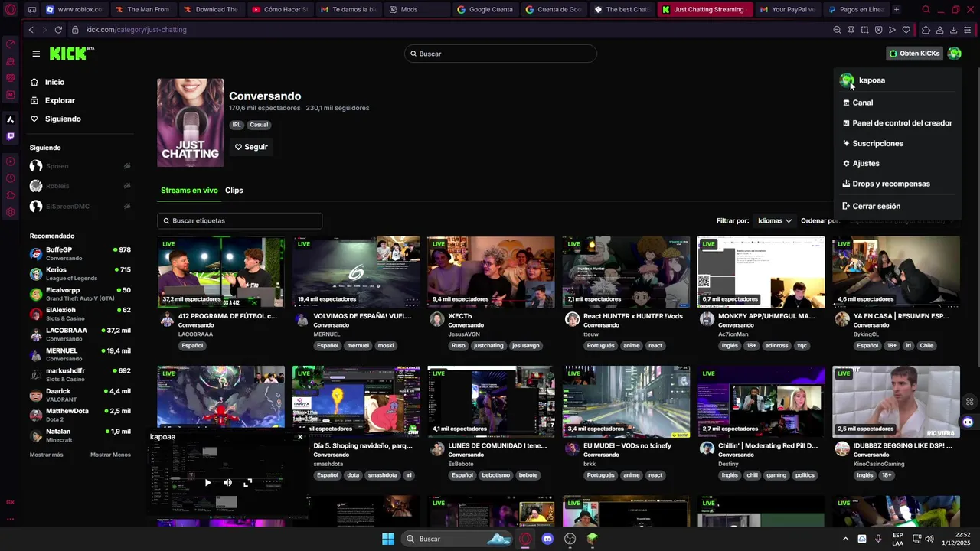Open recommended channel markushdlfr
980x551 pixels.
[x=80, y=374]
